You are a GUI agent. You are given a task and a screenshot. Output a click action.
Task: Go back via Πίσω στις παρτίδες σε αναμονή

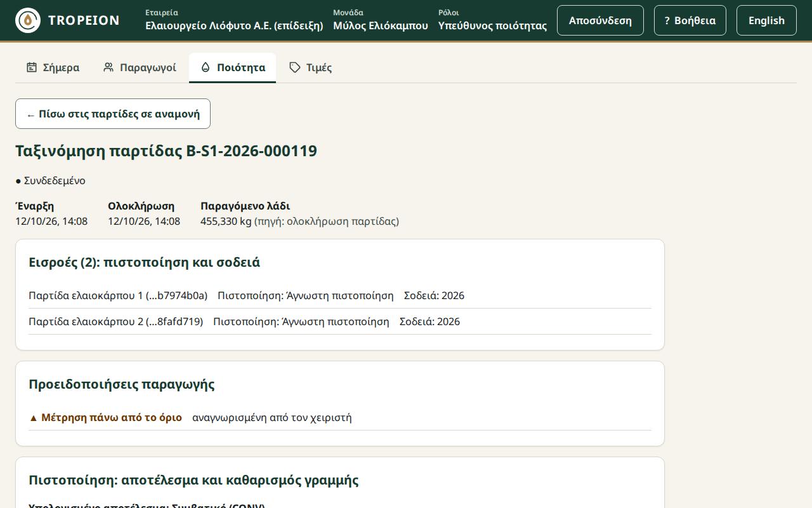[113, 114]
